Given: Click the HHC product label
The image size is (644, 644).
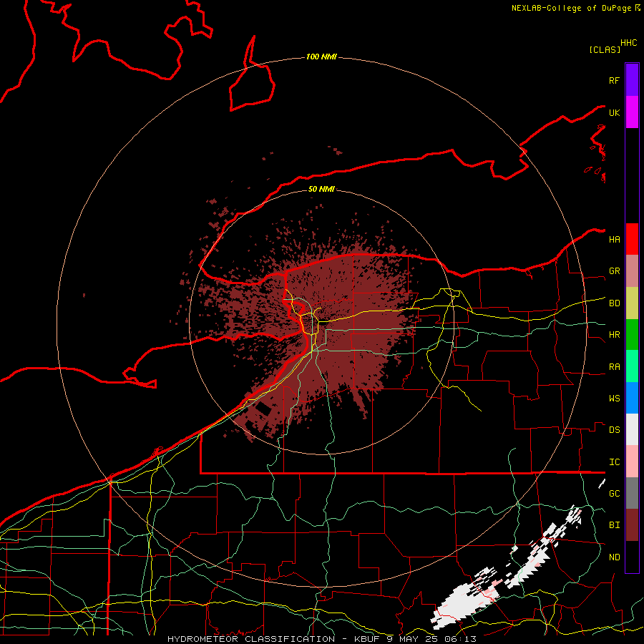Looking at the screenshot, I should click(629, 43).
